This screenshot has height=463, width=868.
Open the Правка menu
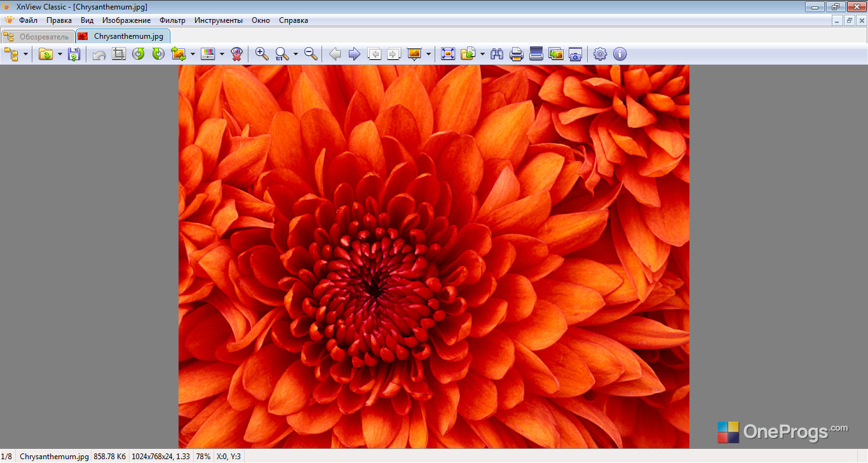[59, 20]
